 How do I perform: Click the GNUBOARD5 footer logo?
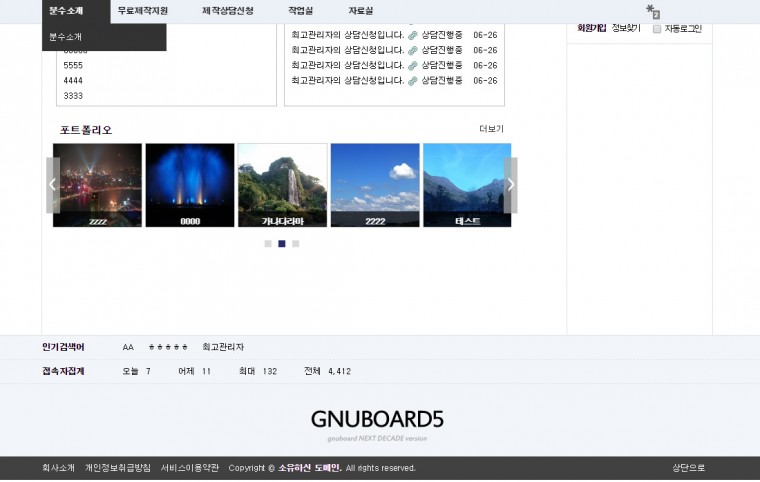click(377, 419)
